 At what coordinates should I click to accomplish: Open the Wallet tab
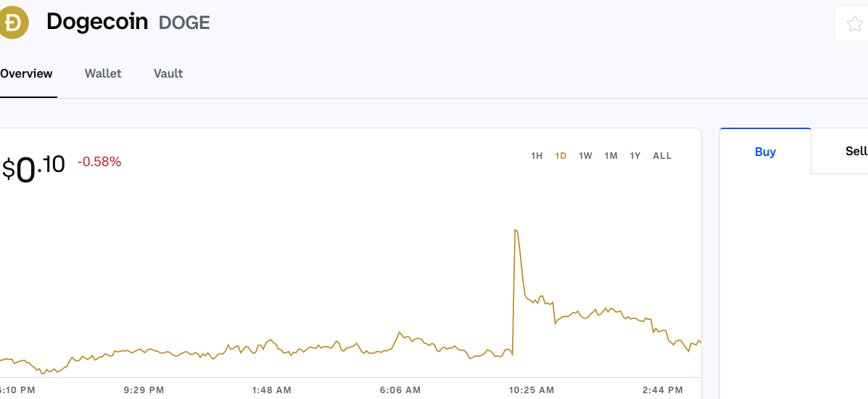click(103, 73)
